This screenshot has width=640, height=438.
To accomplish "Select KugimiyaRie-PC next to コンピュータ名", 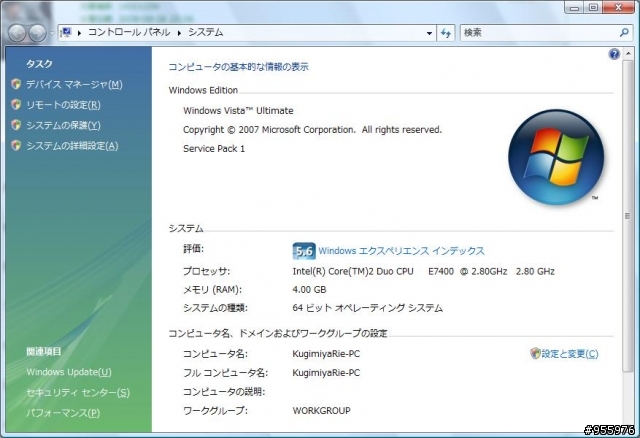I will [x=326, y=354].
